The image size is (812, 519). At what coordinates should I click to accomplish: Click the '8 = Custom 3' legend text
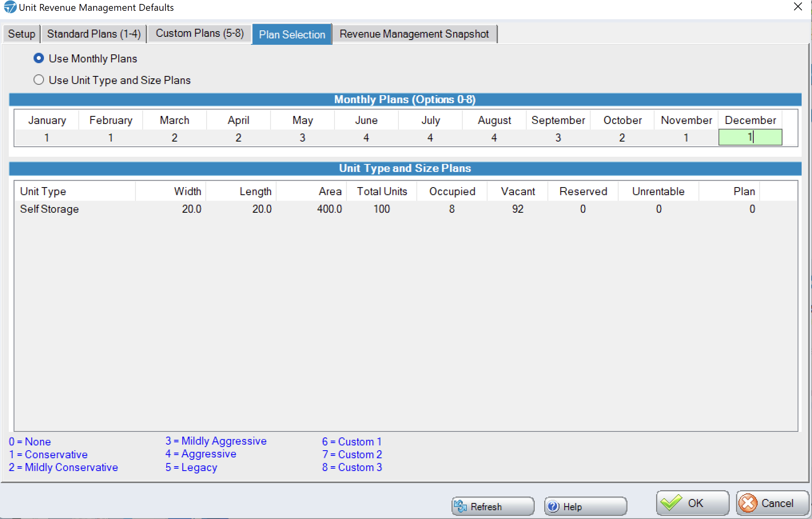(352, 467)
